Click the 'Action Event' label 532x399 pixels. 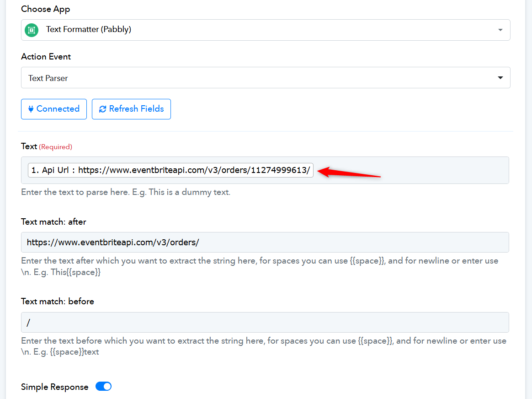(x=46, y=56)
